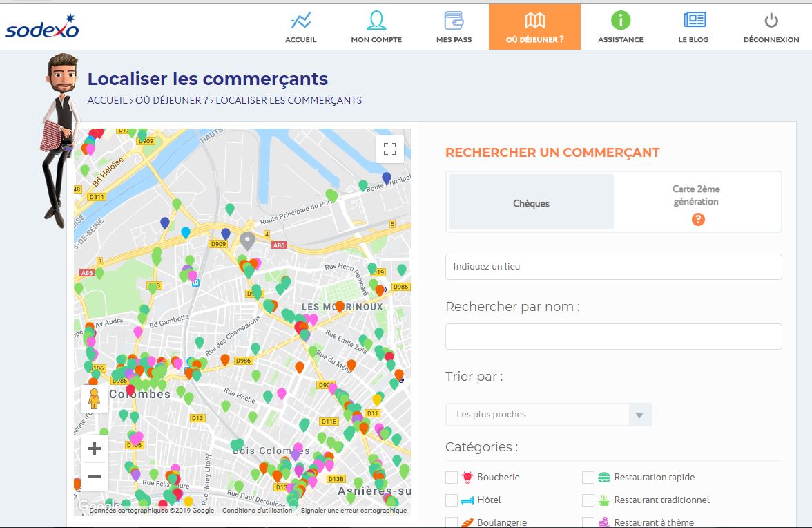The image size is (812, 528).
Task: Click the Sodexo logo
Action: (x=42, y=26)
